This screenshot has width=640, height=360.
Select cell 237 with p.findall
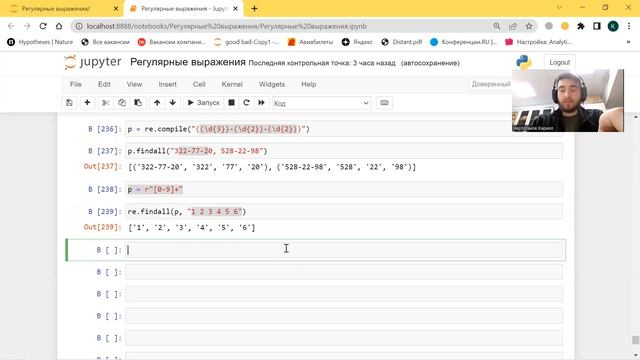(344, 151)
